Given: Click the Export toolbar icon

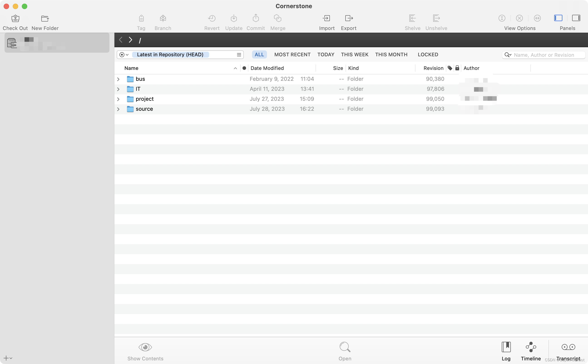Looking at the screenshot, I should [x=349, y=18].
